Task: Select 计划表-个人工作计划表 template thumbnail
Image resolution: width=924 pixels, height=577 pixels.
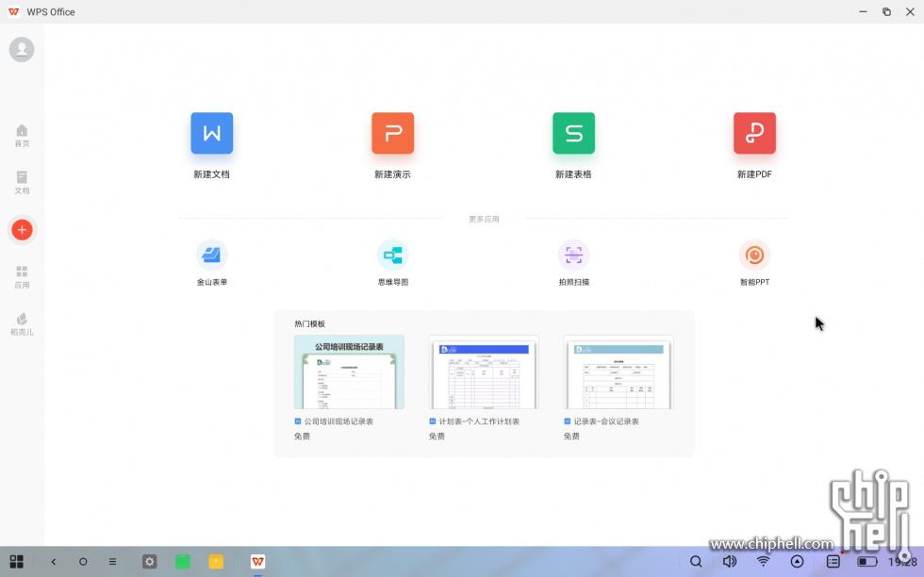Action: coord(484,372)
